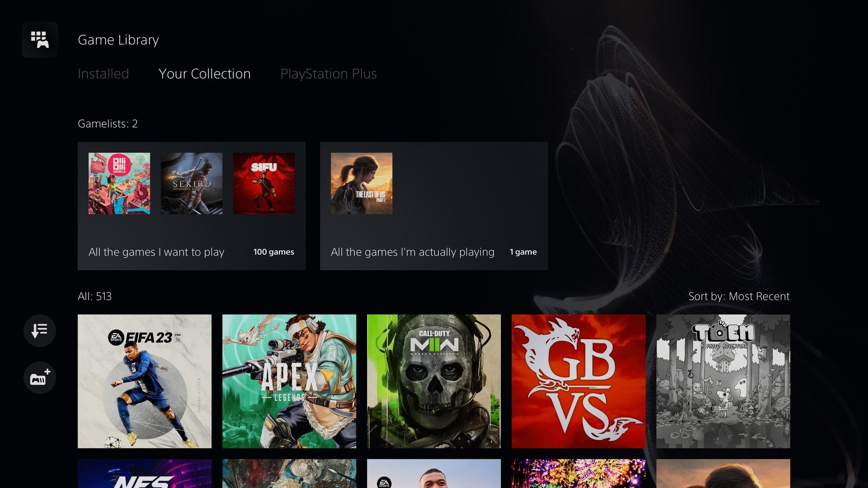Toggle visibility of installed games filter
The image size is (868, 488).
(x=103, y=73)
